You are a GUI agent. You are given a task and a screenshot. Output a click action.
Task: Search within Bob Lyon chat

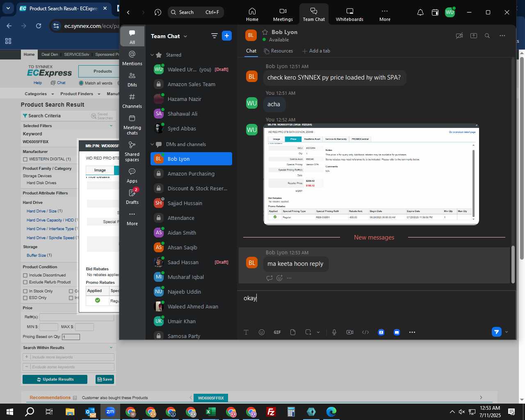[x=487, y=36]
